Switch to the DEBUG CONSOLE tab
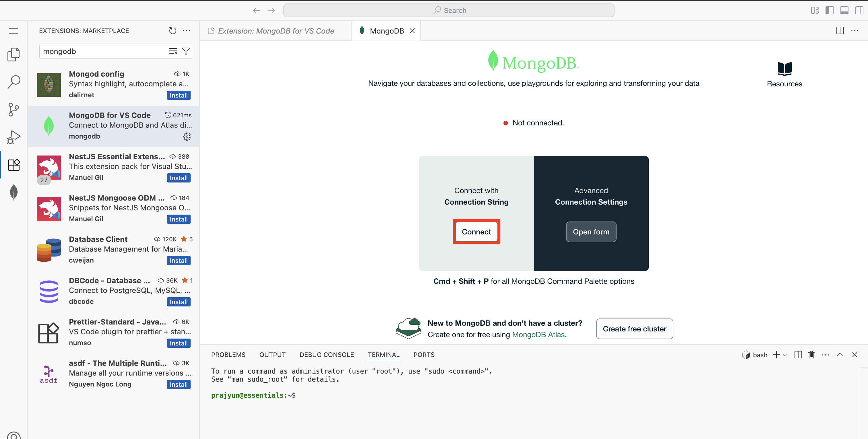The image size is (868, 439). click(327, 354)
